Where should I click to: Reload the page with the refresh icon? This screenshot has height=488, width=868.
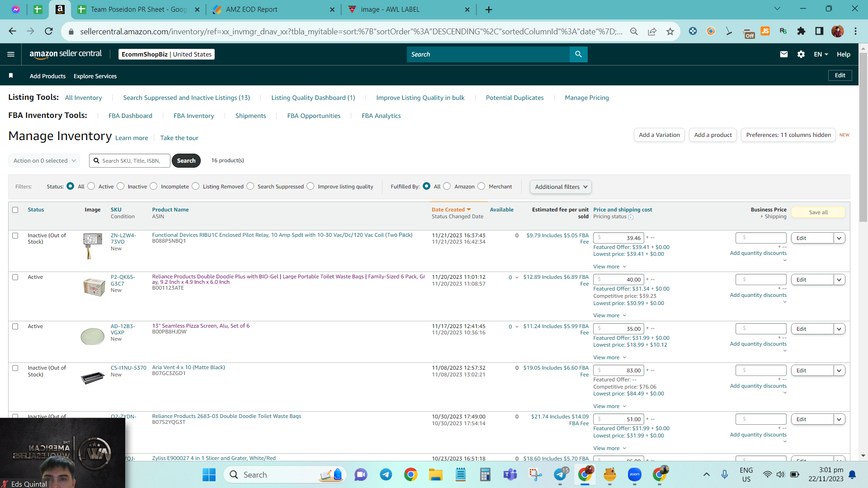[x=49, y=31]
